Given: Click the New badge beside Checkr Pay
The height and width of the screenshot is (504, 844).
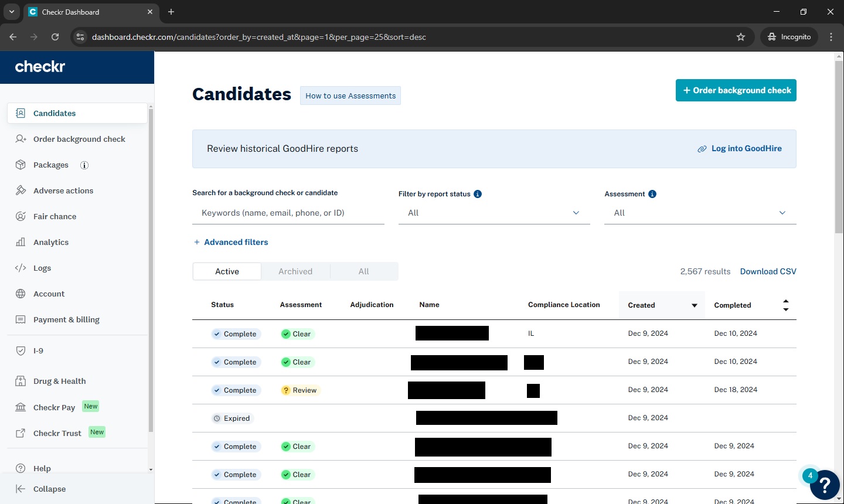Looking at the screenshot, I should (91, 406).
